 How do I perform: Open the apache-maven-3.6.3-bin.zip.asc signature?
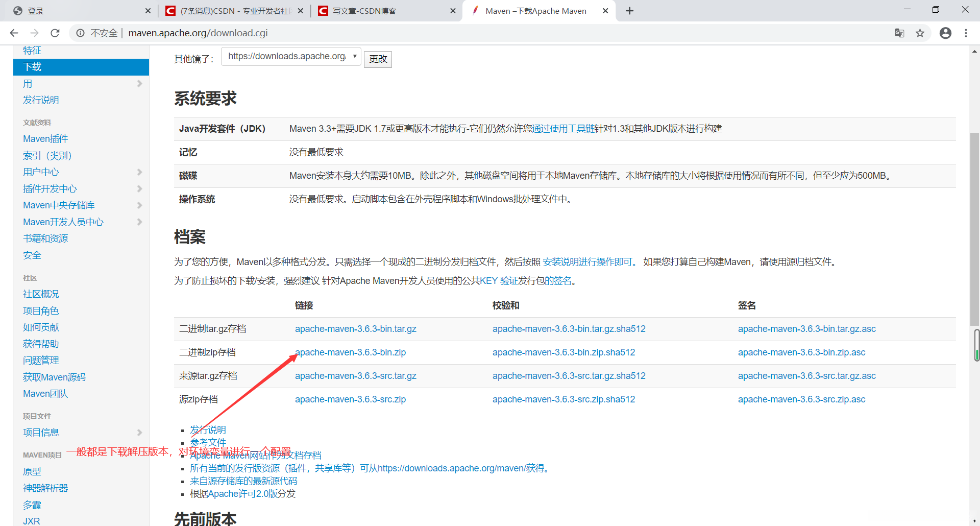coord(802,352)
